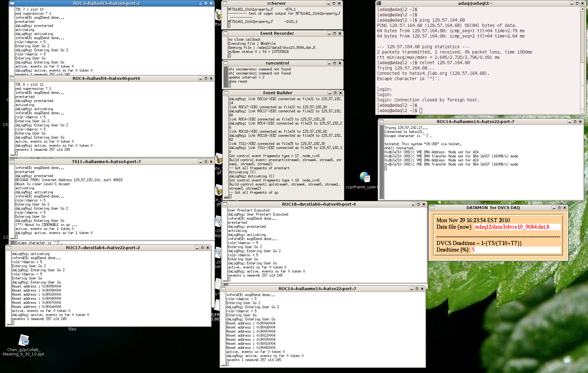Click data file path /adaql2/data3/dvcs10_9084.dat.8
The image size is (588, 373).
click(512, 227)
